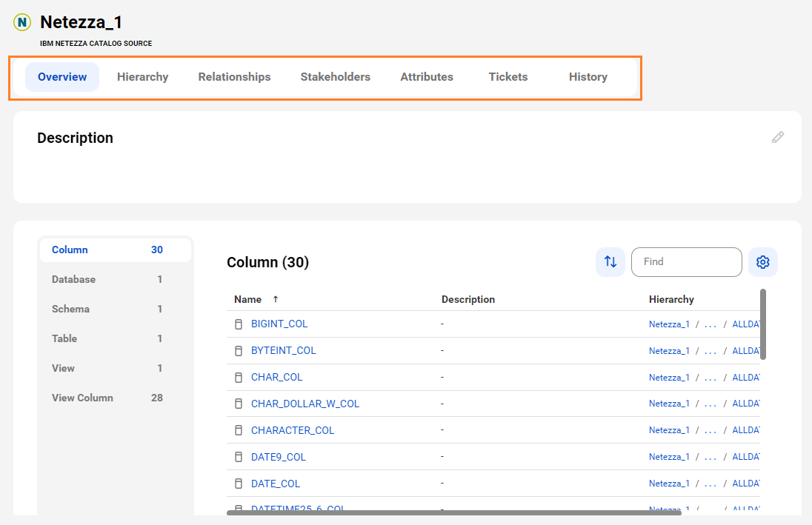Open the DATE_COL link
Viewport: 812px width, 525px height.
tap(276, 484)
